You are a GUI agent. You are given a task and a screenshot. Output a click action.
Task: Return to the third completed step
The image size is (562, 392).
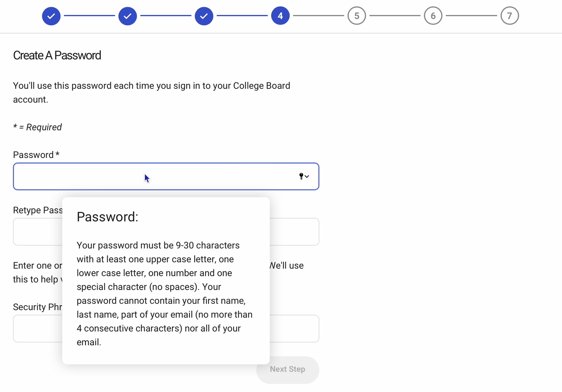coord(204,16)
